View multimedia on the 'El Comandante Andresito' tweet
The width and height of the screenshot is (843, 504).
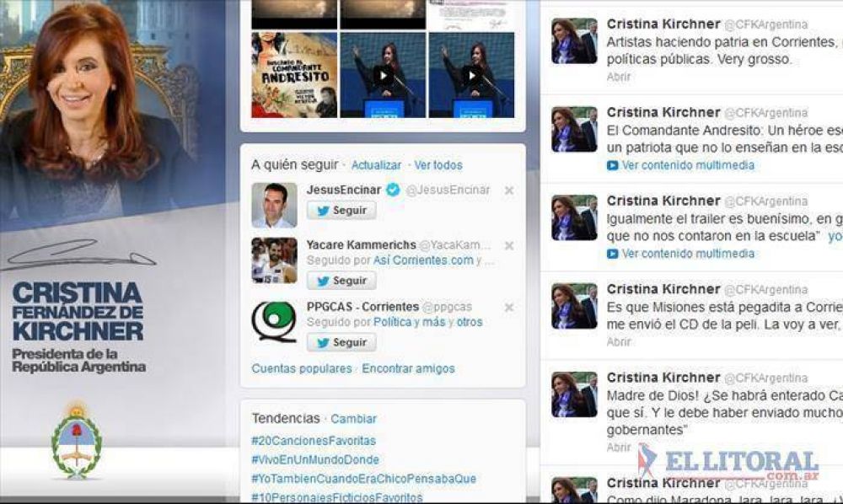coord(688,165)
